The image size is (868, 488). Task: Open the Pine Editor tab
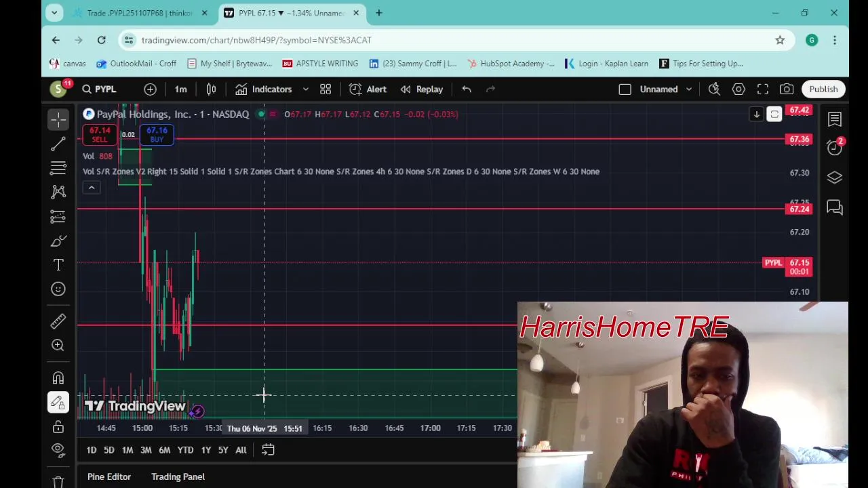click(x=109, y=476)
